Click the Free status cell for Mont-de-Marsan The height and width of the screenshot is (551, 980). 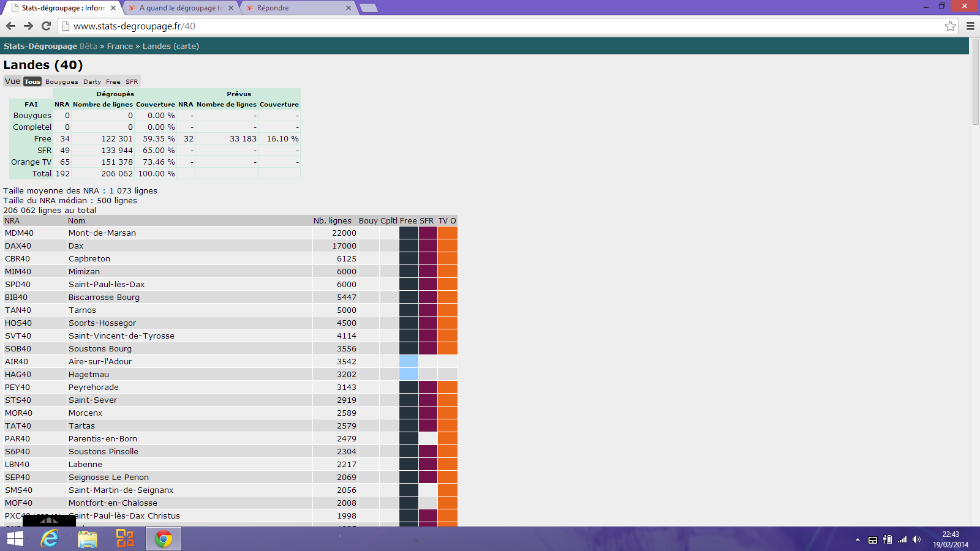tap(409, 233)
